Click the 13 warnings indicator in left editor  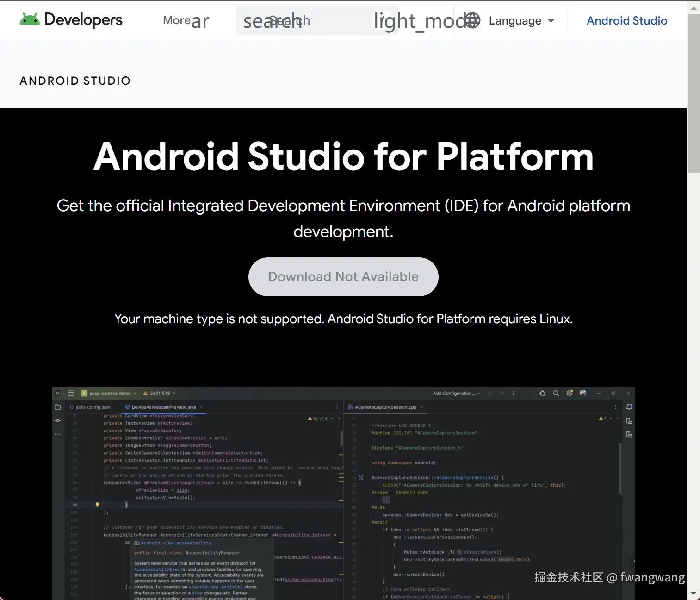coord(313,419)
